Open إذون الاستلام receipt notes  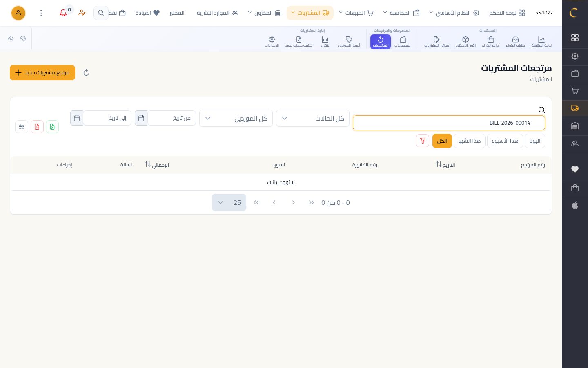point(465,42)
